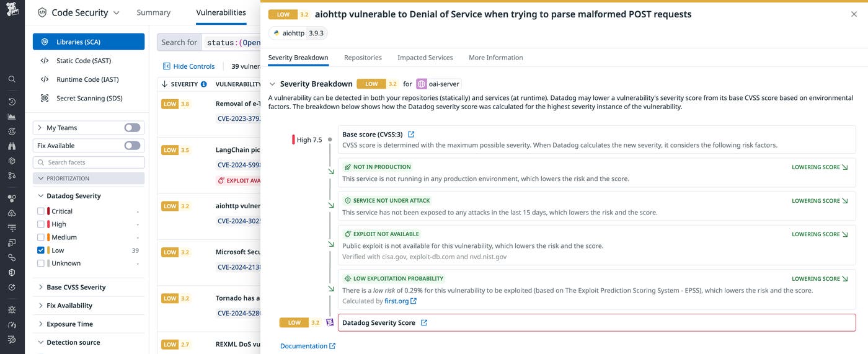This screenshot has height=354, width=868.
Task: Open the Impacted Services tab
Action: point(425,58)
